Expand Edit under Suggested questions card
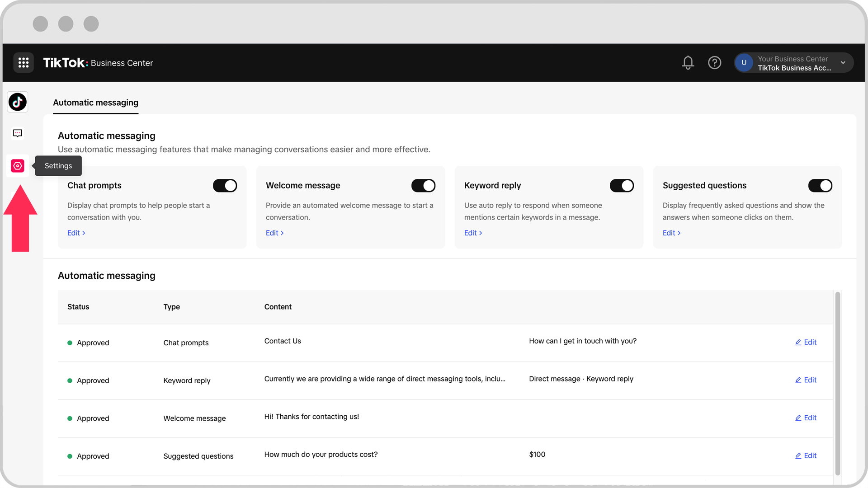 point(671,233)
